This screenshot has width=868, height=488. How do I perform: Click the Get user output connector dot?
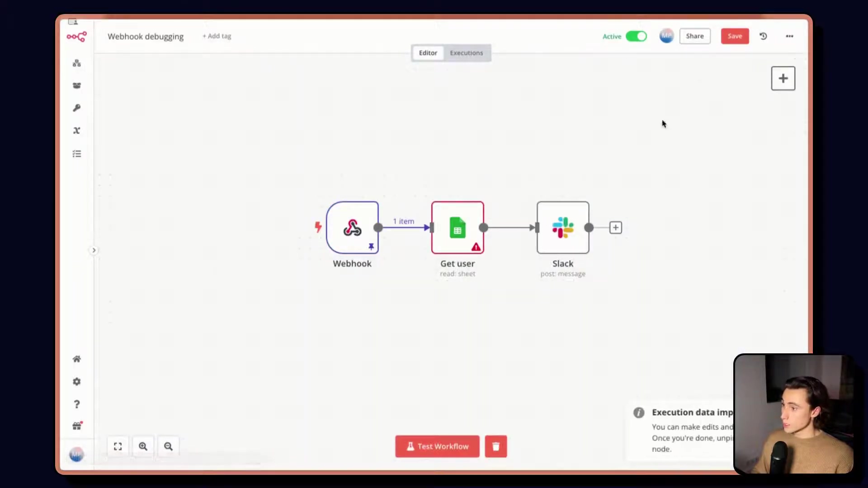(483, 228)
